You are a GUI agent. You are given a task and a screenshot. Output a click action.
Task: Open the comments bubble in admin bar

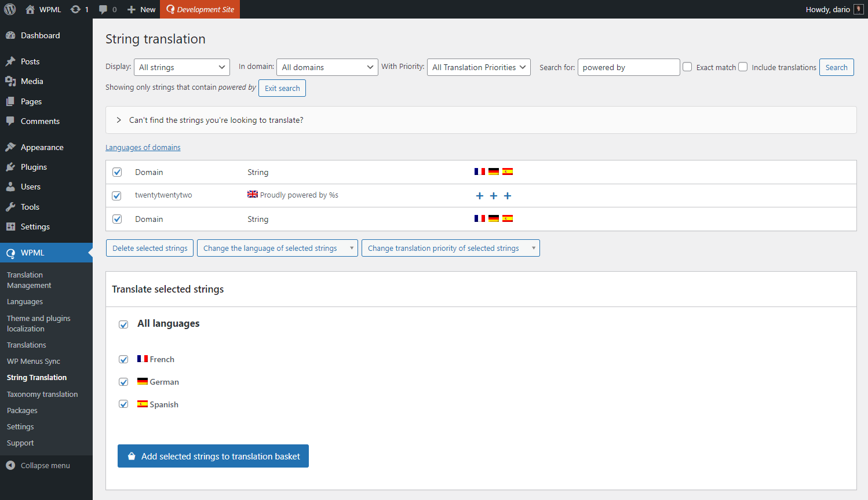click(104, 9)
